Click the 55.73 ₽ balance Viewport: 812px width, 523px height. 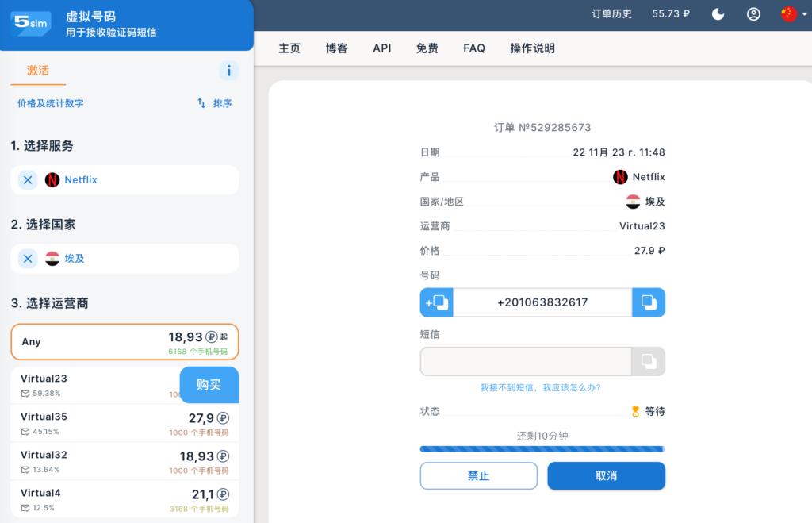point(671,14)
